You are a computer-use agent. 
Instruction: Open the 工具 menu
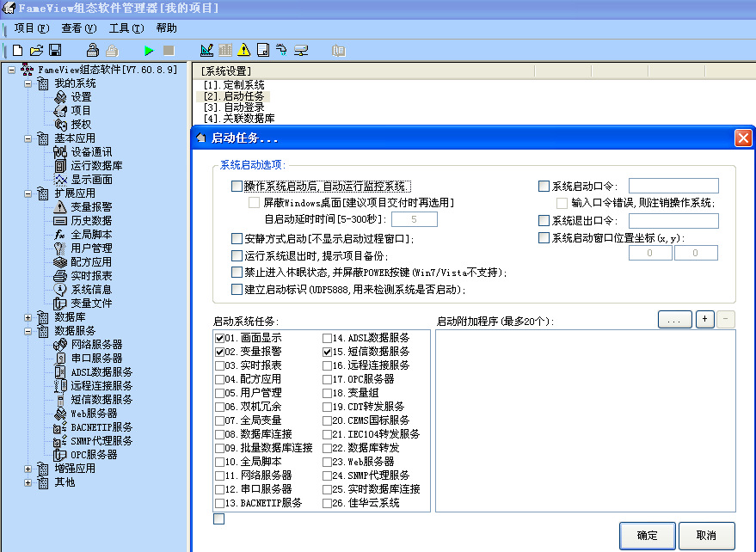tap(125, 28)
